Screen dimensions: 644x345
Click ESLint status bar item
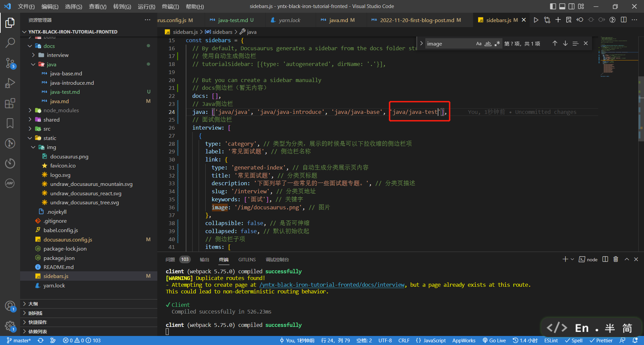pos(551,340)
